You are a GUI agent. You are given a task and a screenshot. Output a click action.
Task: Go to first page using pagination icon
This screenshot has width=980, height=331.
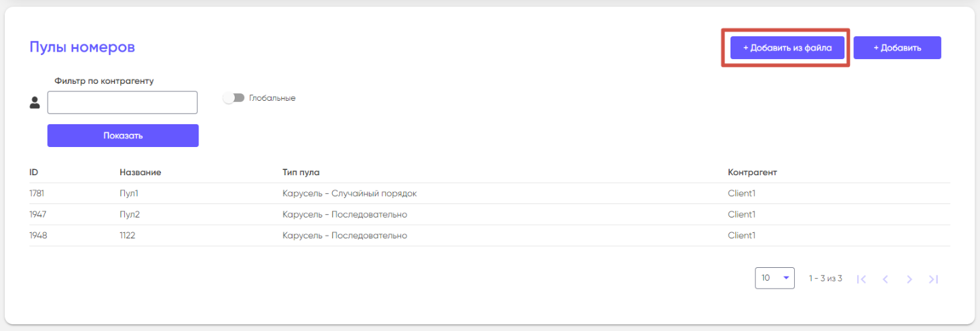[862, 279]
